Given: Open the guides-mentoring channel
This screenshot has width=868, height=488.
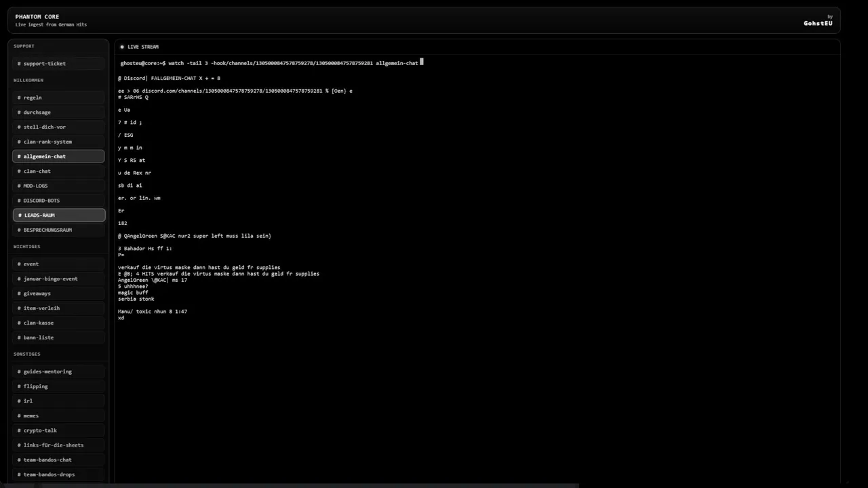Looking at the screenshot, I should (x=59, y=371).
